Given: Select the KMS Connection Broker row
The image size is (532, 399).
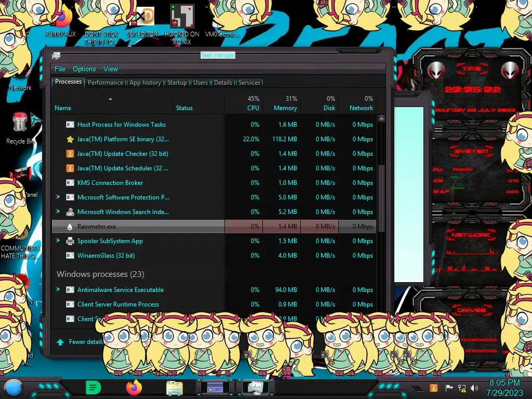Looking at the screenshot, I should 214,183.
